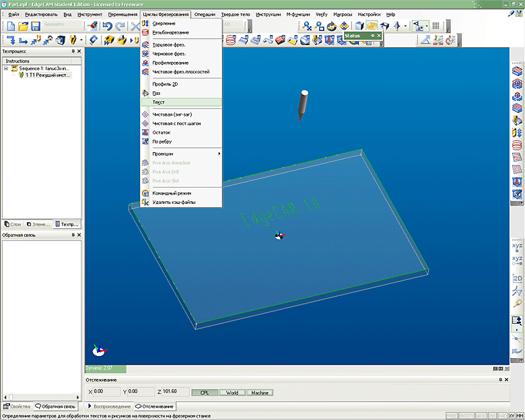
Task: Click the Zoom window magnifier icon
Action: 320,26
